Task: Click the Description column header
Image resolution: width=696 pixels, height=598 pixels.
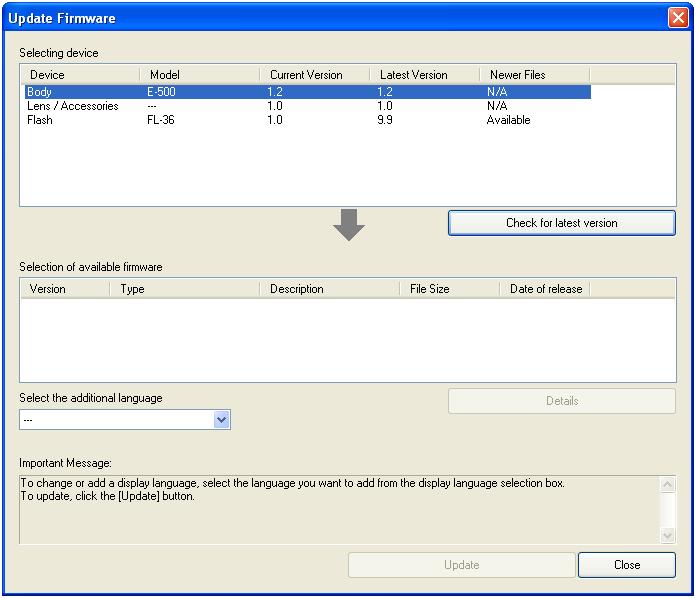Action: pyautogui.click(x=329, y=289)
